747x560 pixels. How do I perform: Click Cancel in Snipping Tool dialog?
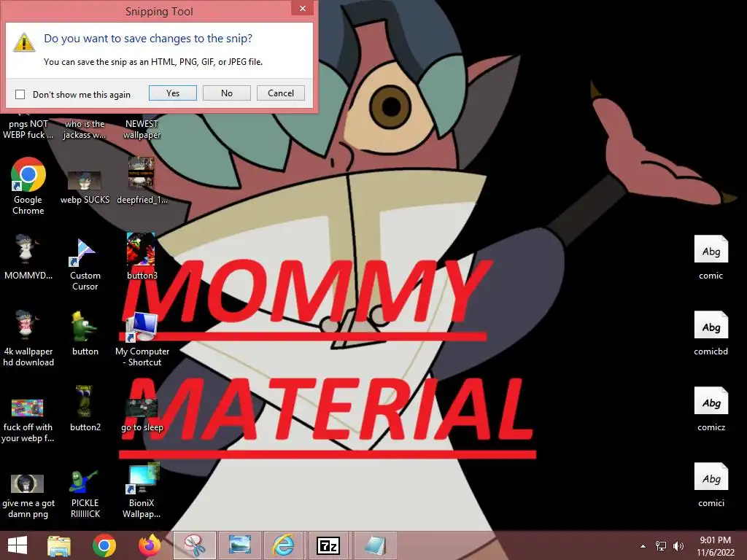[x=281, y=93]
